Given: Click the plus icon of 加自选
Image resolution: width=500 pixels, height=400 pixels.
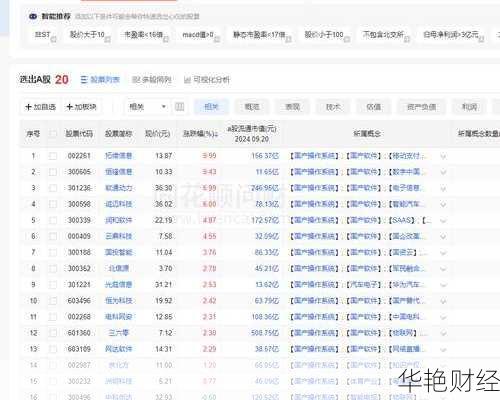Looking at the screenshot, I should [x=28, y=107].
